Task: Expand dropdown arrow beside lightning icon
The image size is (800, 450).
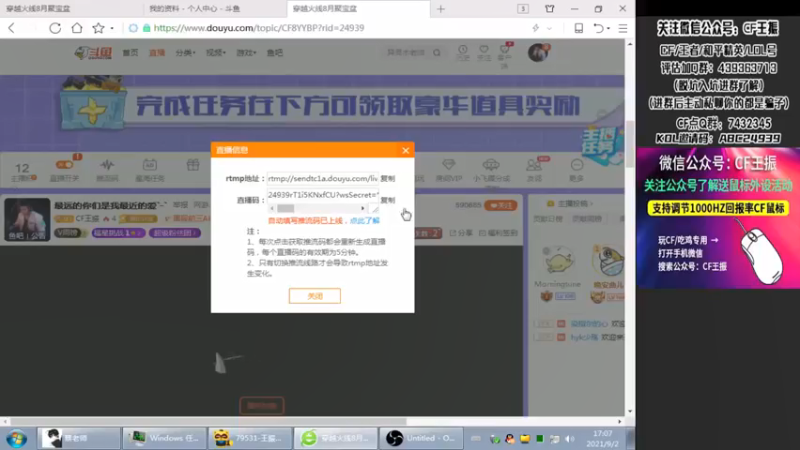Action: [549, 29]
